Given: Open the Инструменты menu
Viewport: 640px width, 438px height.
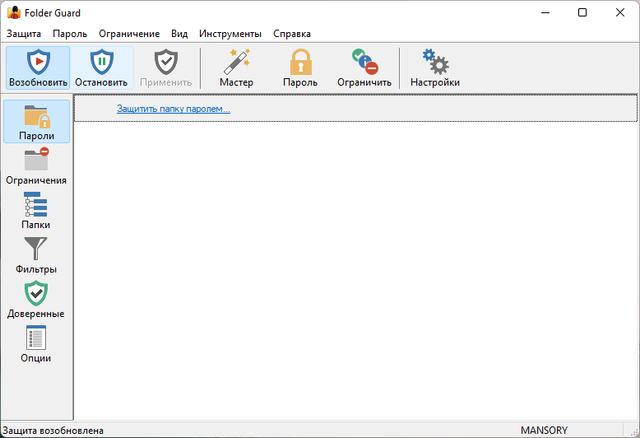Looking at the screenshot, I should coord(230,34).
